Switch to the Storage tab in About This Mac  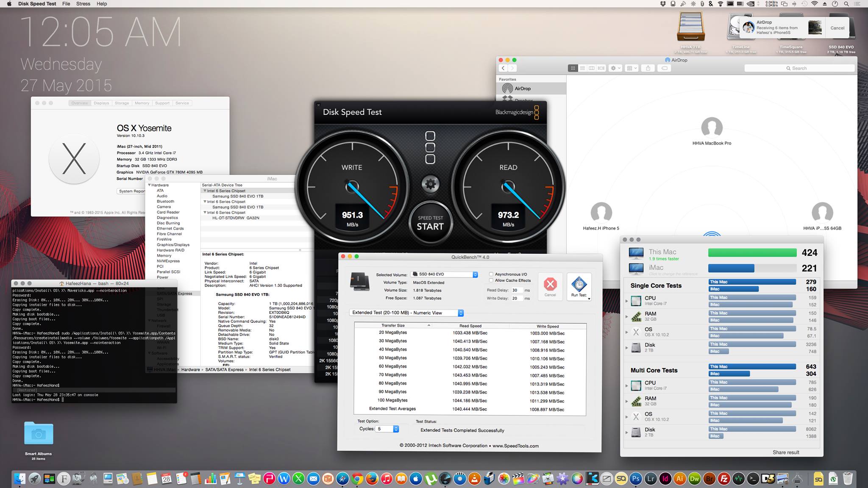122,103
